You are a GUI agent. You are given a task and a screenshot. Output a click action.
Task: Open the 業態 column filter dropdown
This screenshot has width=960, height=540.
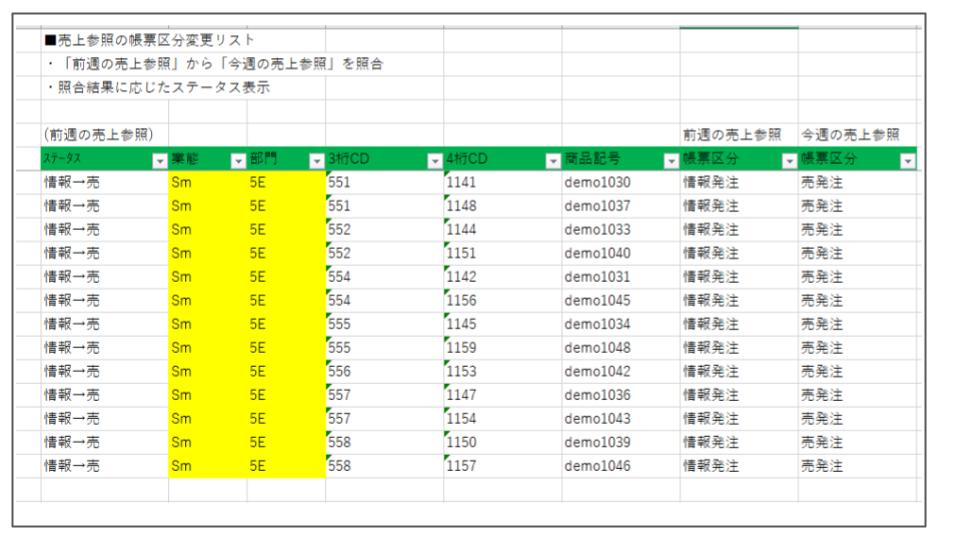coord(237,160)
